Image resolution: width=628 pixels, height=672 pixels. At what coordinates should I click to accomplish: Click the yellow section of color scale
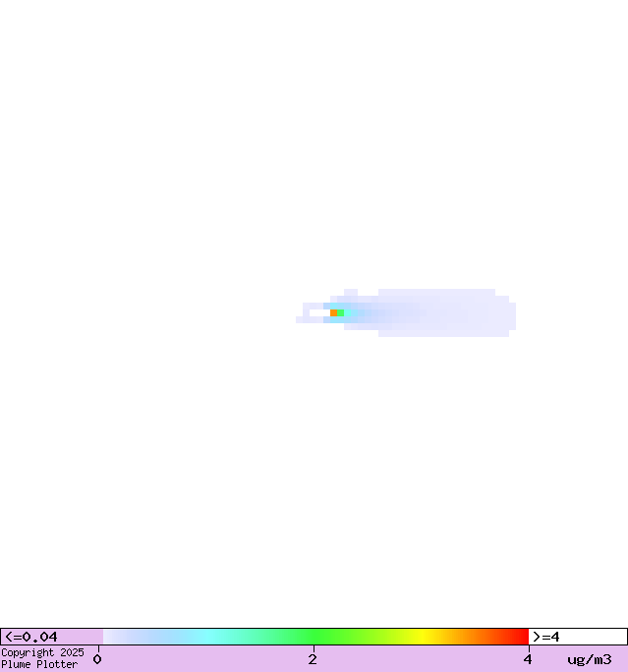pyautogui.click(x=423, y=637)
